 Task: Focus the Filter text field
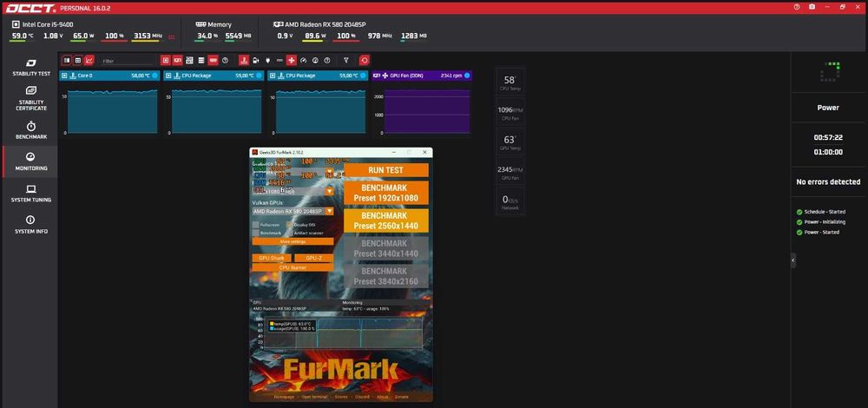(128, 61)
